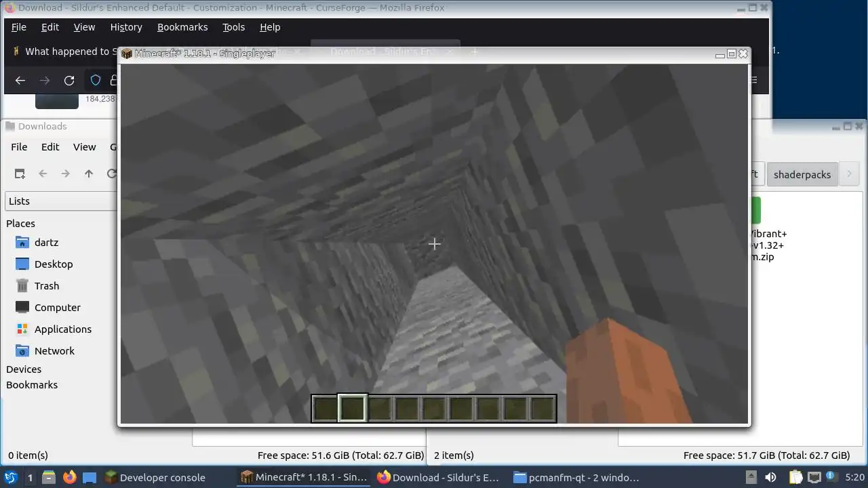Open Firefox tracking protection shield
The height and width of the screenshot is (488, 868).
(96, 81)
